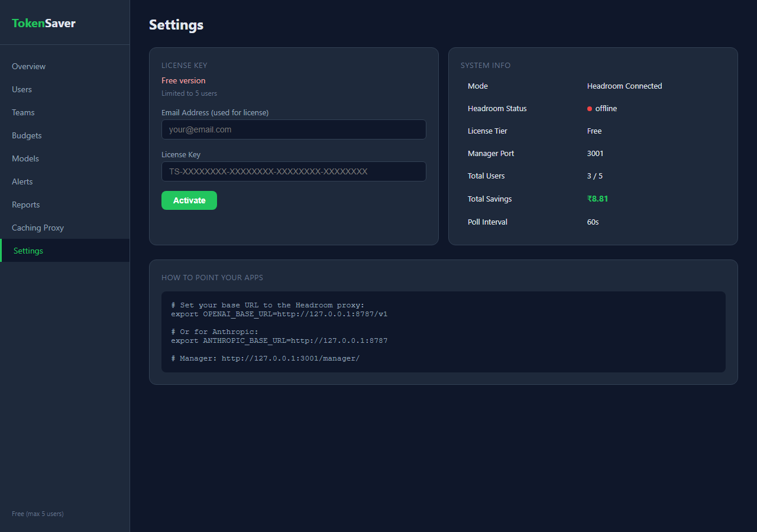Click the 'Headroom Connected' mode value
Viewport: 757px width, 532px height.
point(625,86)
